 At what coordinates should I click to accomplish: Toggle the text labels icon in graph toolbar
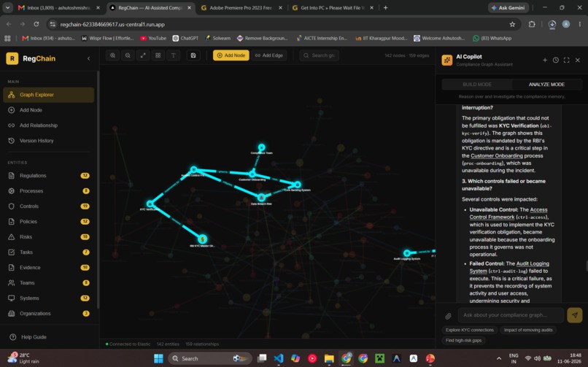point(173,55)
